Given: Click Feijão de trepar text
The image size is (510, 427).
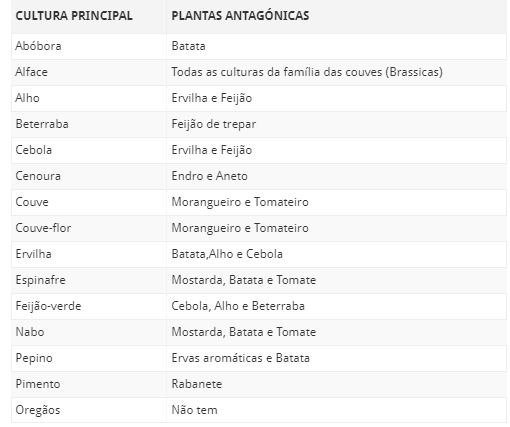Looking at the screenshot, I should (214, 124).
